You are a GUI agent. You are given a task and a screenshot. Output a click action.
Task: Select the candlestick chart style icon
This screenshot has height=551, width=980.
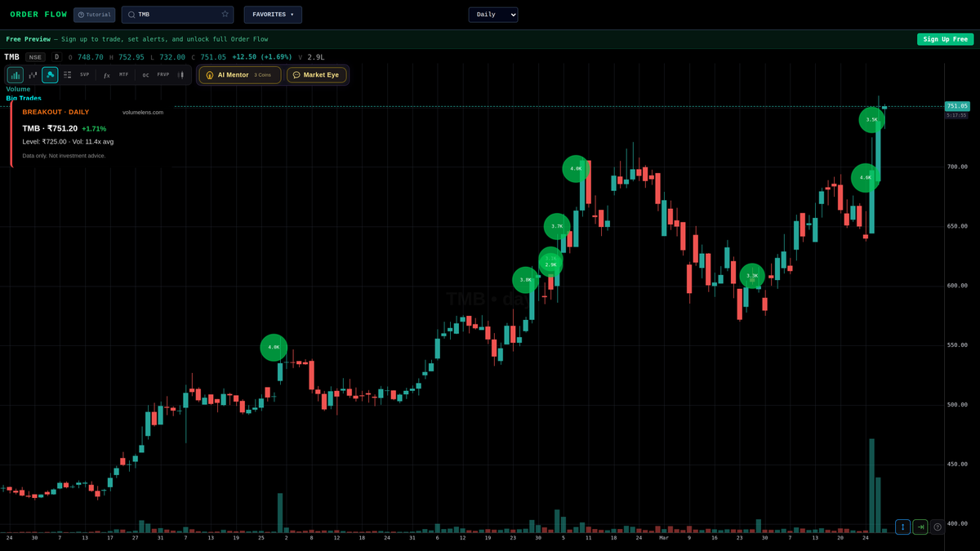pos(33,74)
